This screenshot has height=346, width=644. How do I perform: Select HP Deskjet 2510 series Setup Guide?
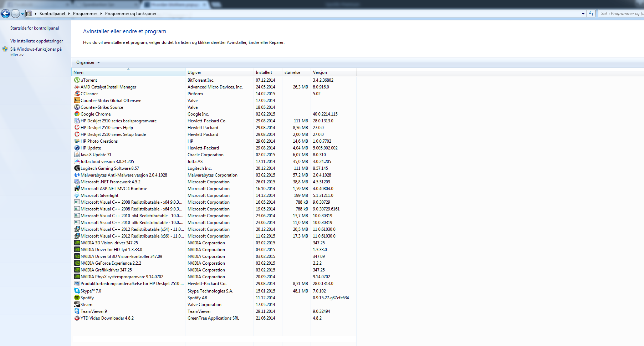(214, 134)
